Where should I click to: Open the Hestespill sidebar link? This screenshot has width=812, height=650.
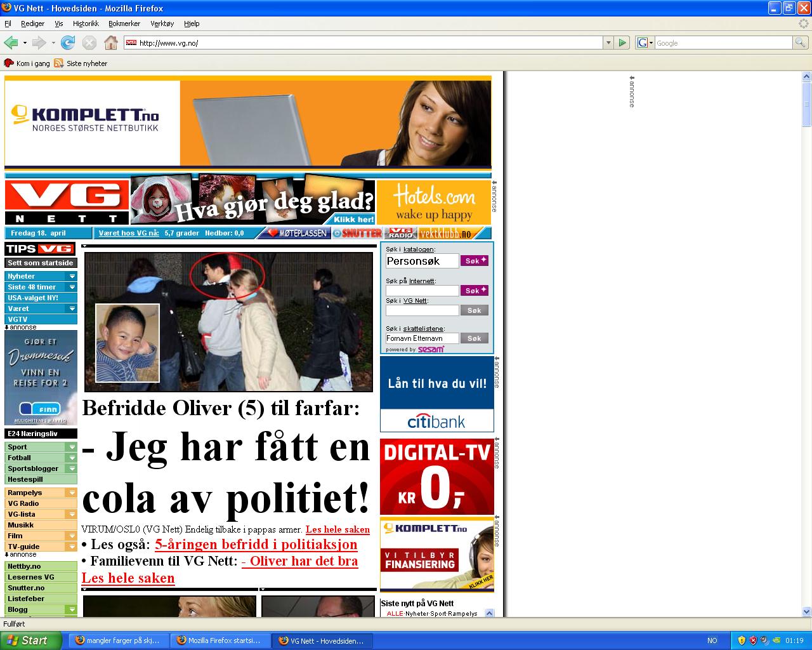pos(41,479)
